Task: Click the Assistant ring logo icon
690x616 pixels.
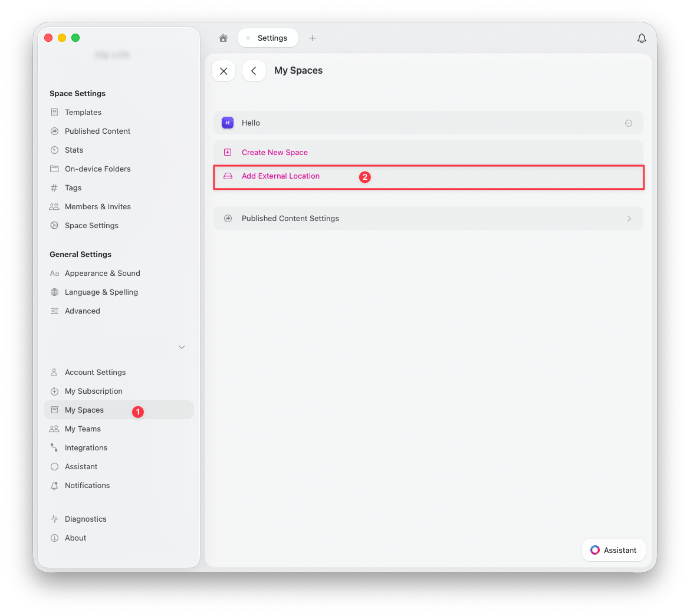Action: [x=595, y=550]
